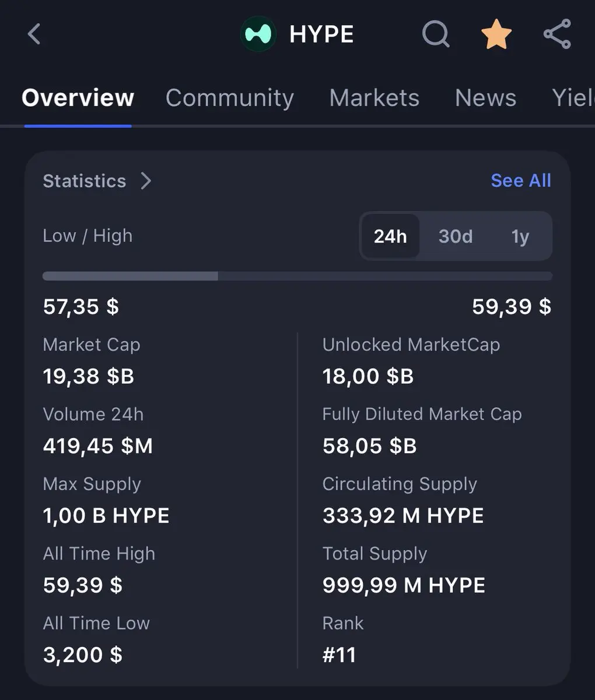
Task: Select the Market Cap value 19,38 $B
Action: click(89, 376)
